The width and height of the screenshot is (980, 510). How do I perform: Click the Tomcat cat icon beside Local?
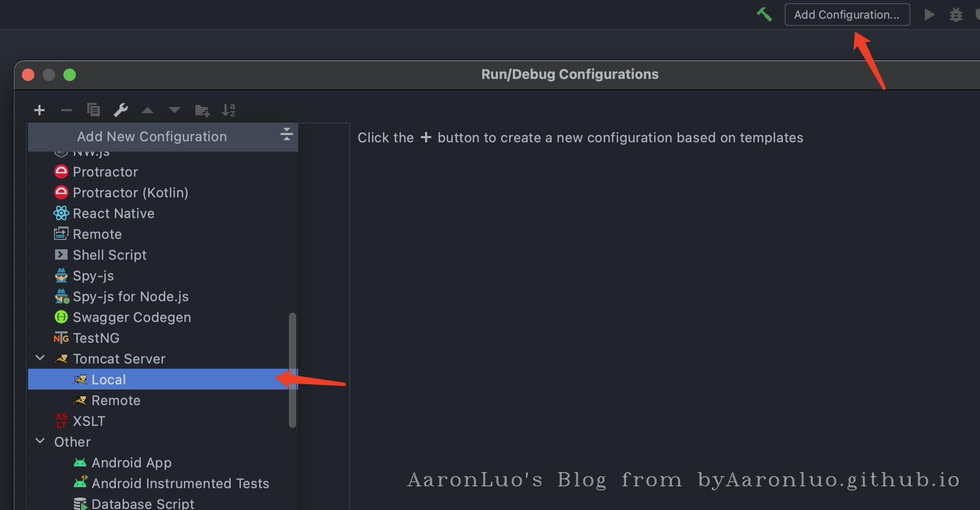(80, 380)
